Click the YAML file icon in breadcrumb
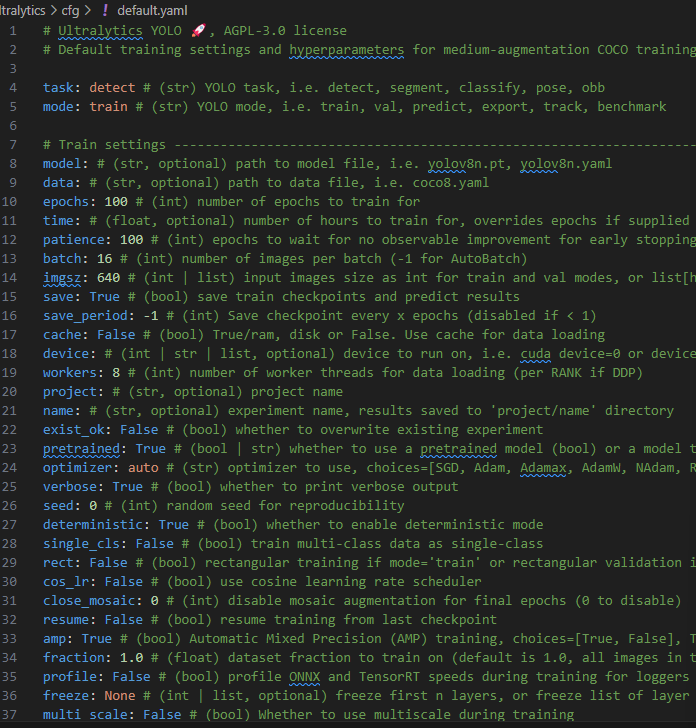696x728 pixels. pyautogui.click(x=105, y=10)
